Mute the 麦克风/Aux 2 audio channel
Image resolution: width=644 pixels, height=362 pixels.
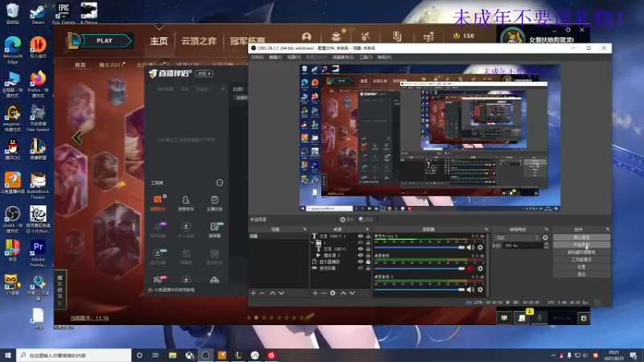click(x=470, y=248)
